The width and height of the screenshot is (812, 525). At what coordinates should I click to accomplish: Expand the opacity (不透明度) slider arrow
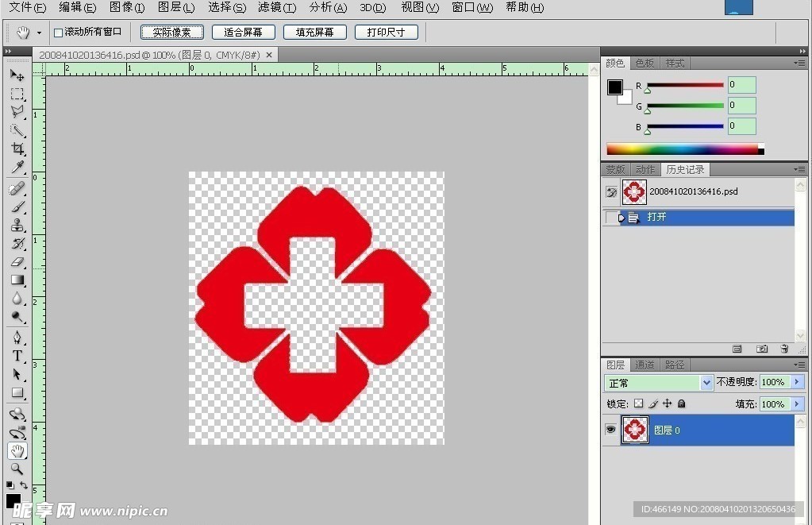(797, 383)
